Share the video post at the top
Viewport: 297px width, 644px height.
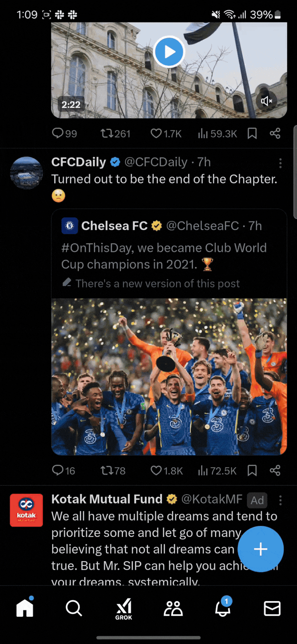275,133
